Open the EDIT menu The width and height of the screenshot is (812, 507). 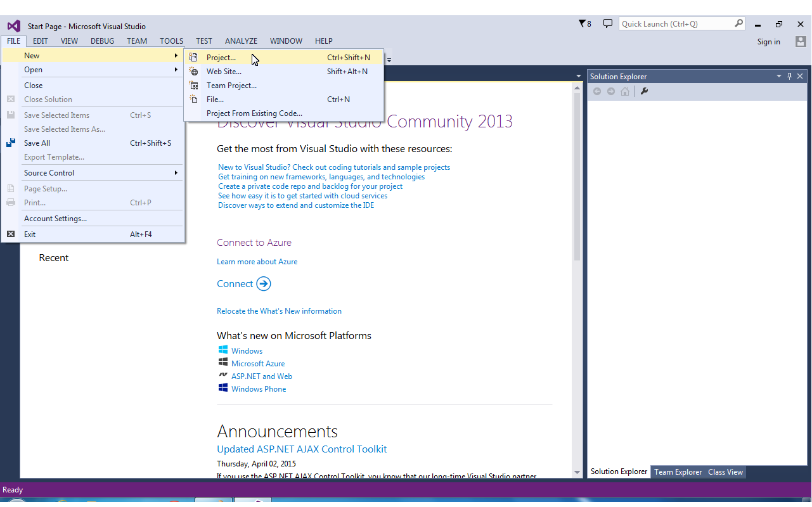point(41,41)
